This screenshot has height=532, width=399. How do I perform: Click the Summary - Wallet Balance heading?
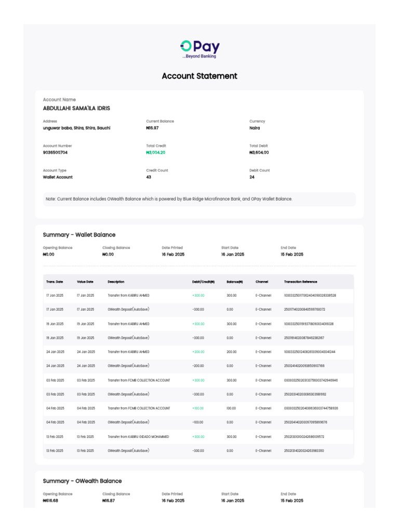point(79,235)
